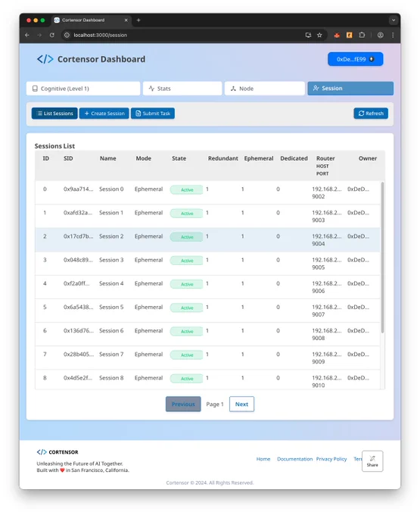Screen dimensions: 420x515
Task: Click the Session 3 name cell
Action: tap(111, 260)
